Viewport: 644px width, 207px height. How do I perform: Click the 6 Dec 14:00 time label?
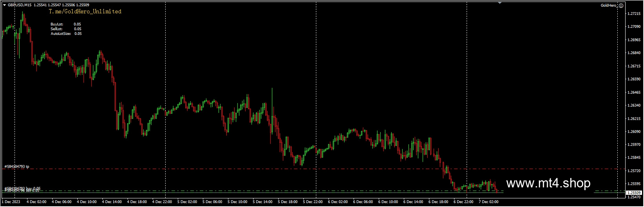[x=413, y=202]
